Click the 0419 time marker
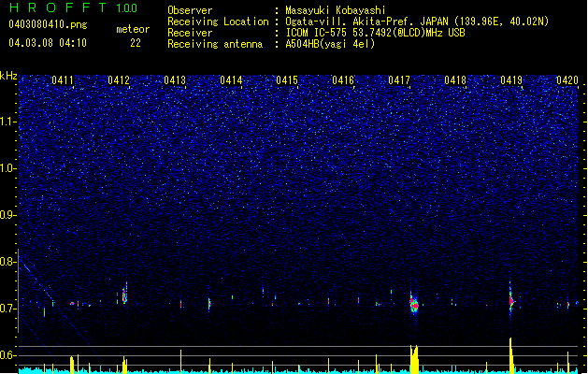The image size is (588, 374). point(511,80)
